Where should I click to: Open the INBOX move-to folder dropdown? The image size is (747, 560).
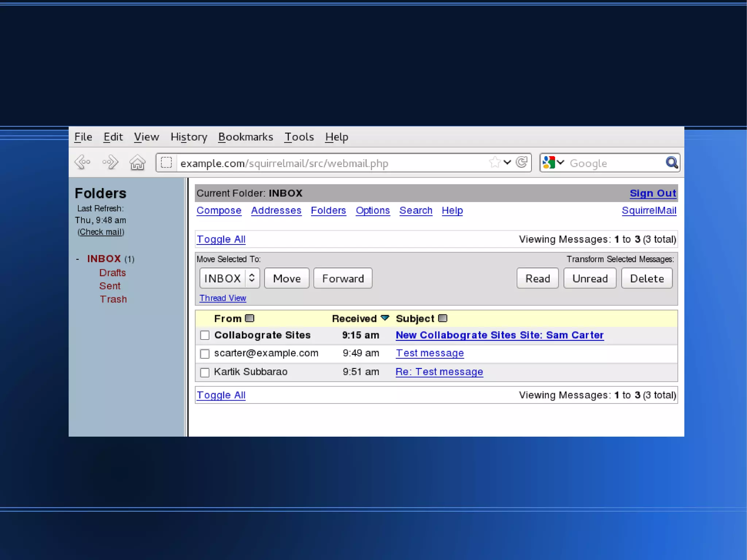click(229, 278)
